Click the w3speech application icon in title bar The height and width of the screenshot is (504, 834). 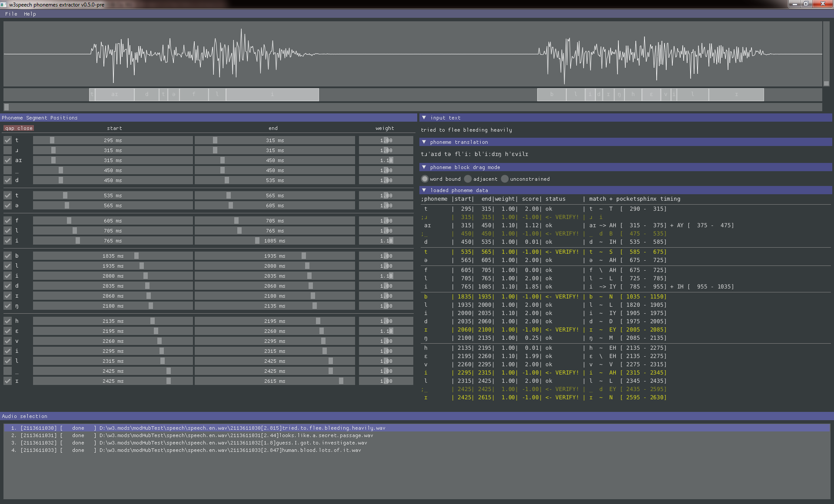point(4,4)
